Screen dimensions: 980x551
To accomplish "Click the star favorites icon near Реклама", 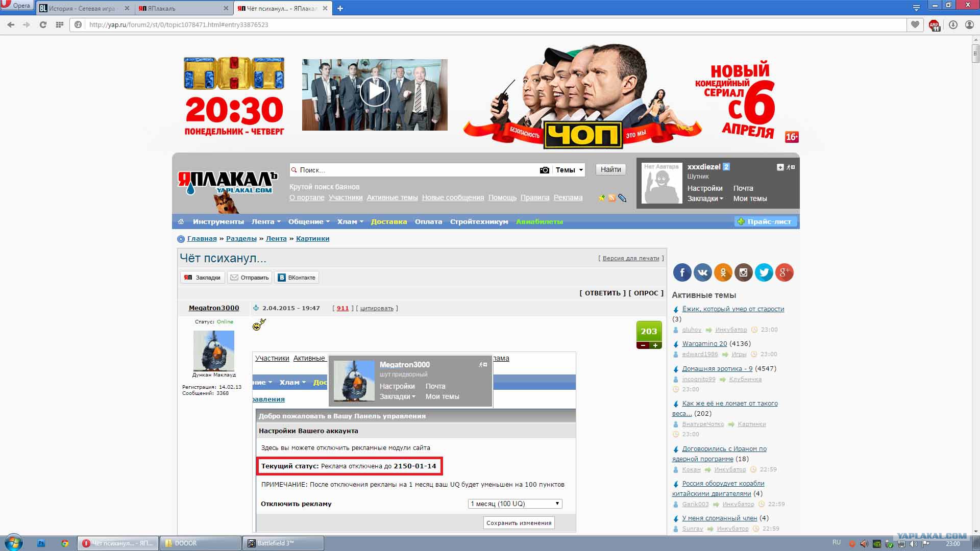I will [x=602, y=198].
